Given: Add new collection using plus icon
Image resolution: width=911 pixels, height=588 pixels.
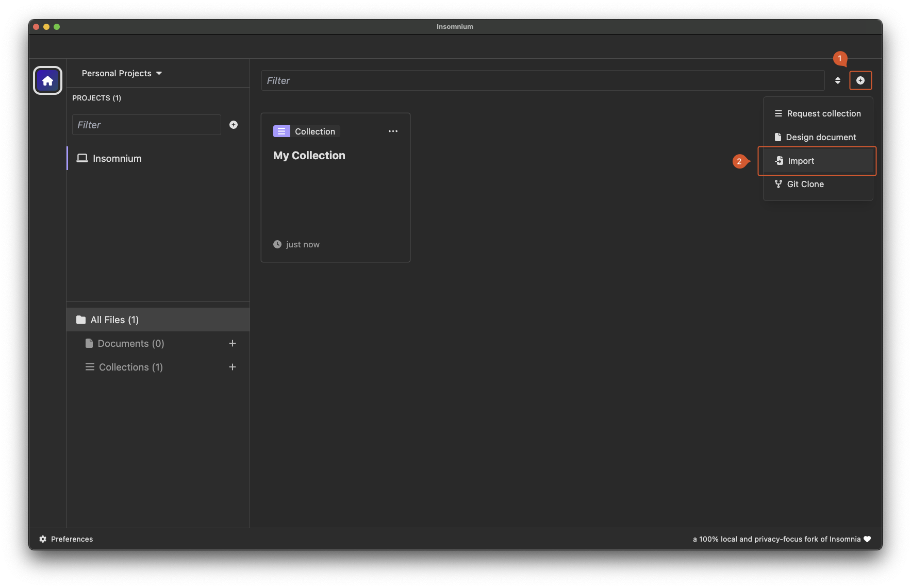Looking at the screenshot, I should [233, 367].
